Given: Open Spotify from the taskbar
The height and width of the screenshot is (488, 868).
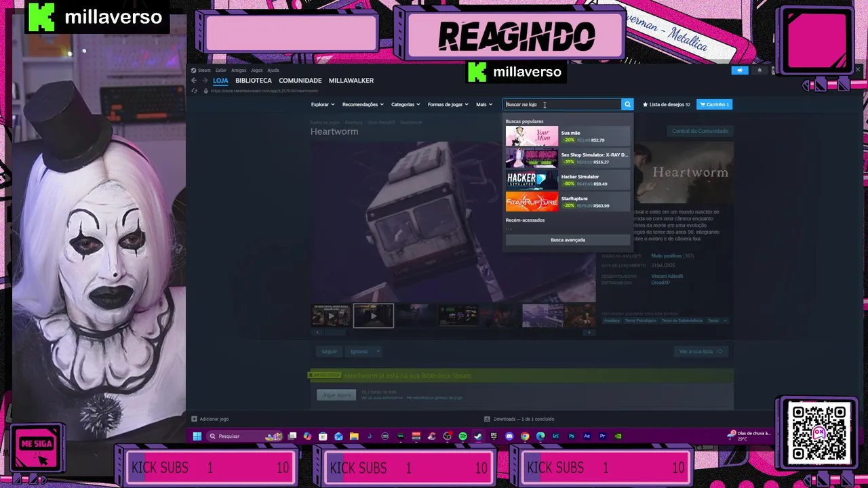Looking at the screenshot, I should [462, 436].
